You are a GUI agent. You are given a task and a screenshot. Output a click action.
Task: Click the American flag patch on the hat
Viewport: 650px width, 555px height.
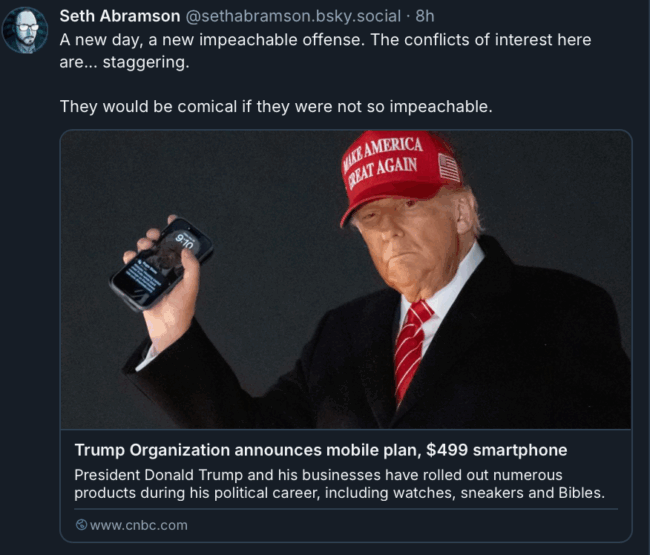[x=449, y=167]
